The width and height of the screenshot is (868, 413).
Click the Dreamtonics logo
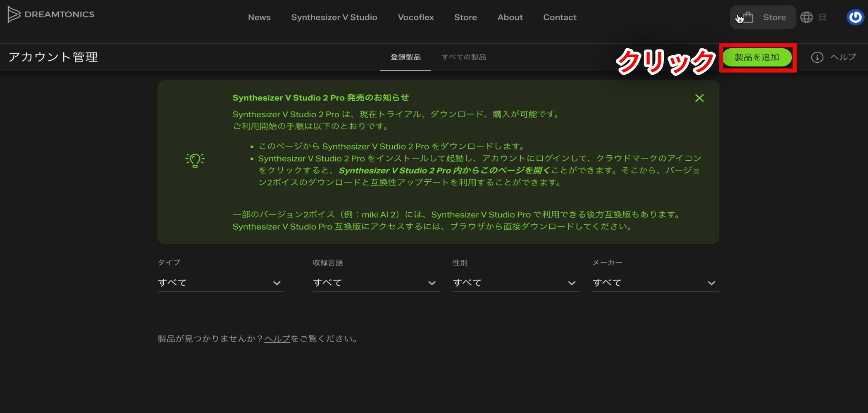pos(51,15)
